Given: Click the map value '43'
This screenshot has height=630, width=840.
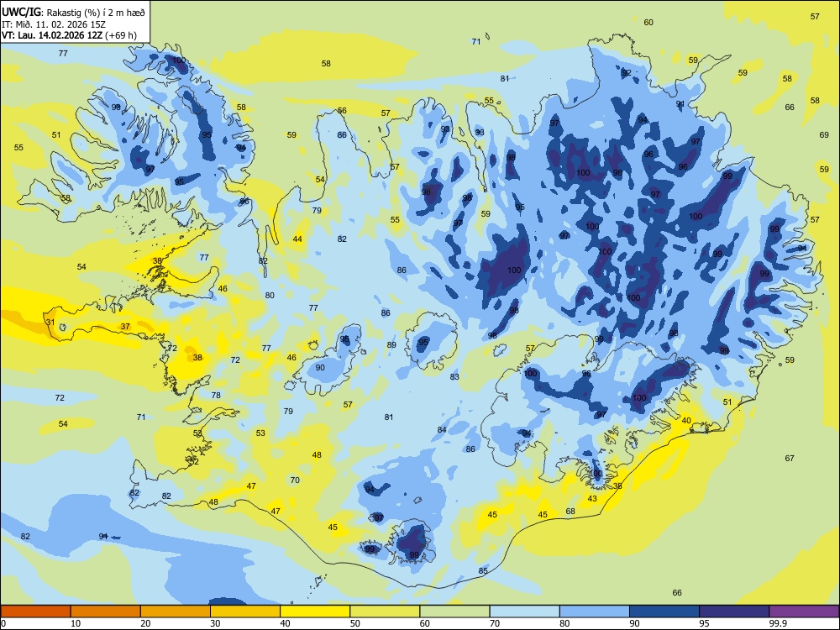Looking at the screenshot, I should tap(592, 498).
